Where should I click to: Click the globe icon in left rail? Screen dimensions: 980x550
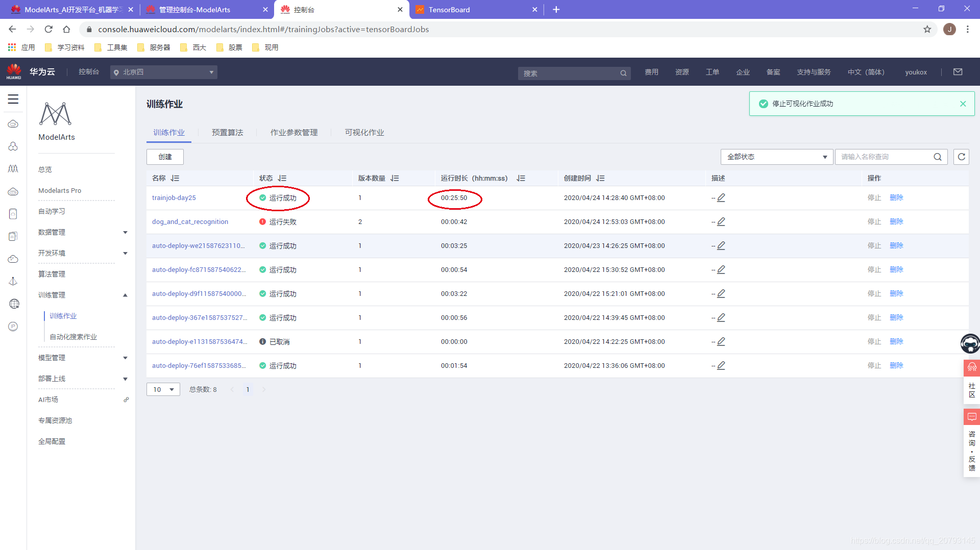click(14, 304)
